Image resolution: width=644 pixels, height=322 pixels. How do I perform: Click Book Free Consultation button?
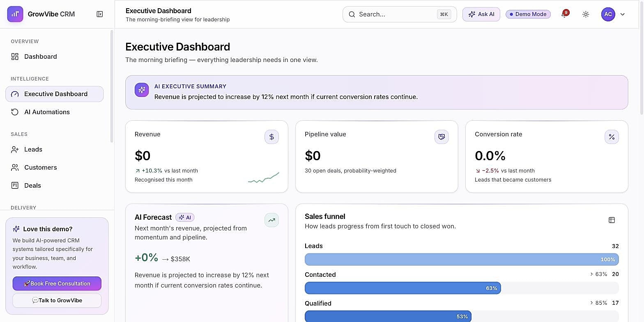(x=57, y=283)
